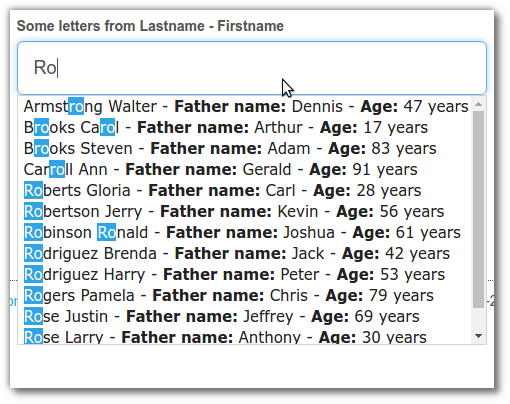This screenshot has width=510, height=404.
Task: Choose Rogers Pamela suggestion
Action: pyautogui.click(x=246, y=296)
